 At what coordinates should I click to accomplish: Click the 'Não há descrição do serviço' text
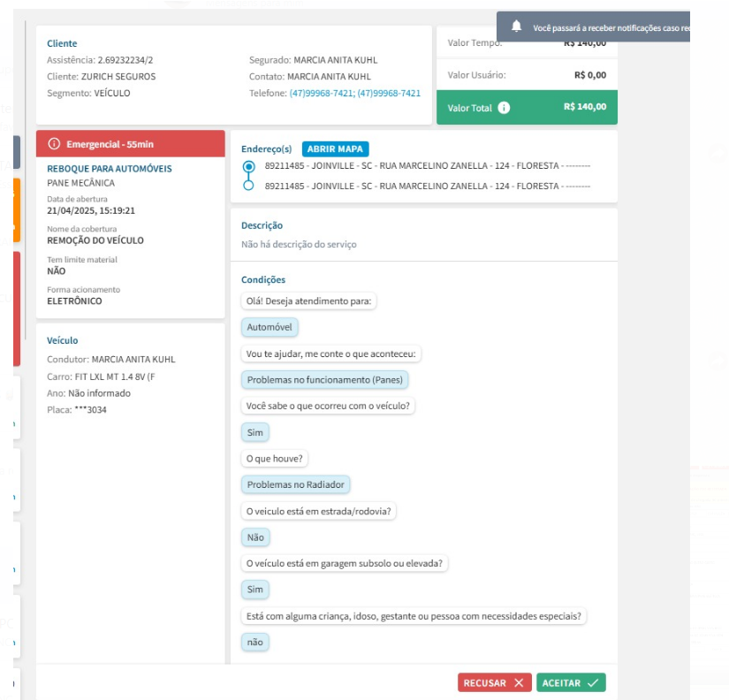tap(299, 244)
